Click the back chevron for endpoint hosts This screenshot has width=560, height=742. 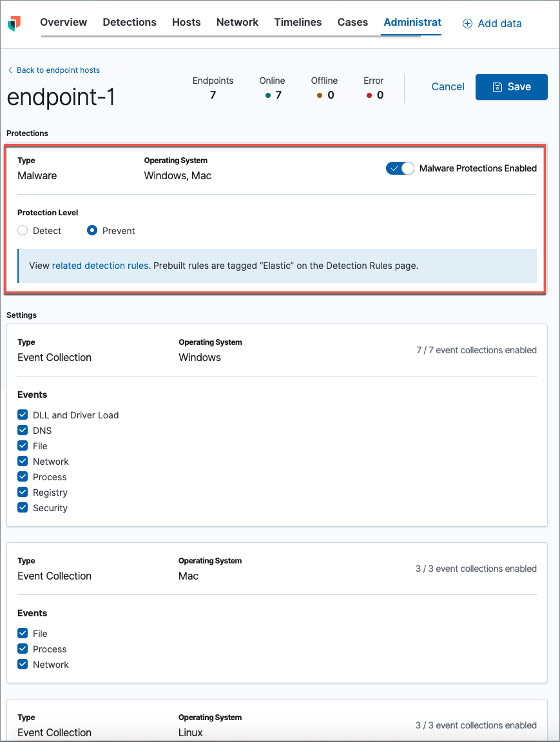tap(10, 70)
